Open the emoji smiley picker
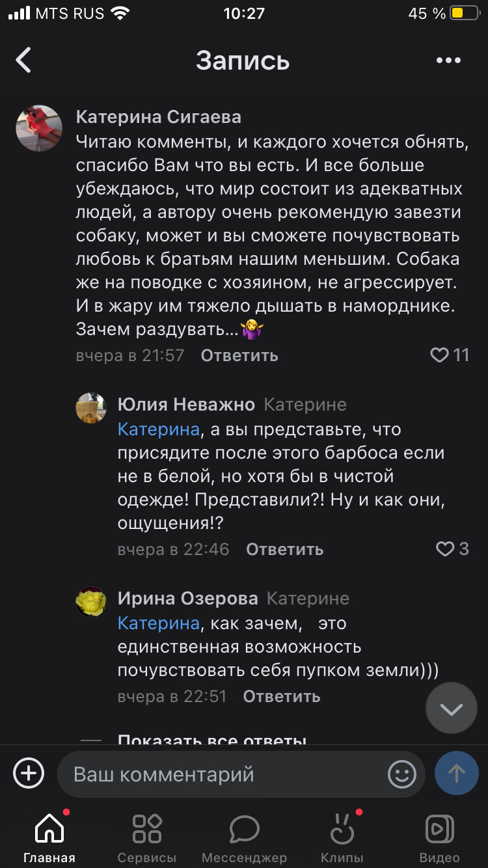The image size is (488, 868). pos(401,774)
